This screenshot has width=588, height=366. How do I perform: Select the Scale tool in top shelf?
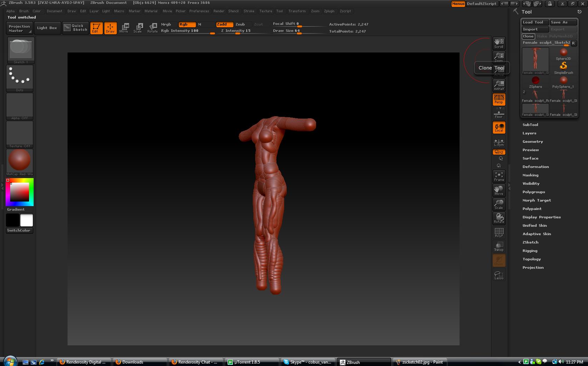point(138,28)
